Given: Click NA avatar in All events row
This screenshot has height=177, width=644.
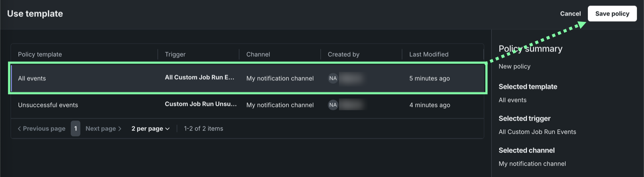Looking at the screenshot, I should 333,78.
